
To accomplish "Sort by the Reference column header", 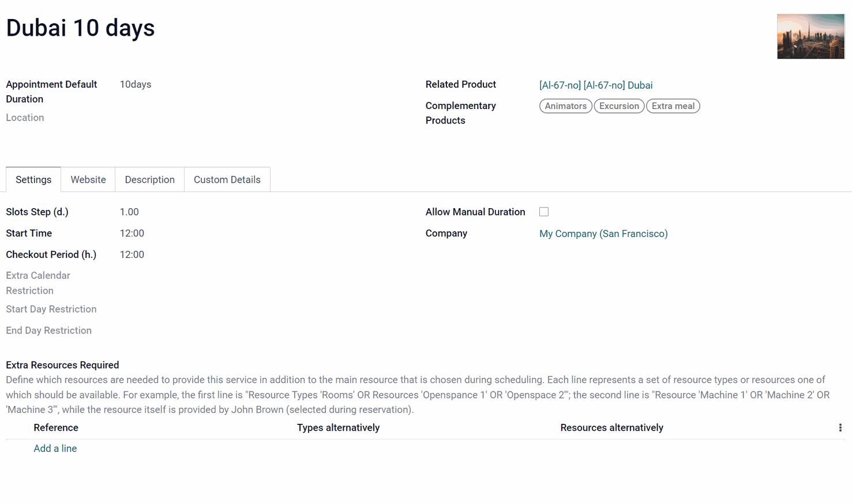I will pyautogui.click(x=56, y=428).
